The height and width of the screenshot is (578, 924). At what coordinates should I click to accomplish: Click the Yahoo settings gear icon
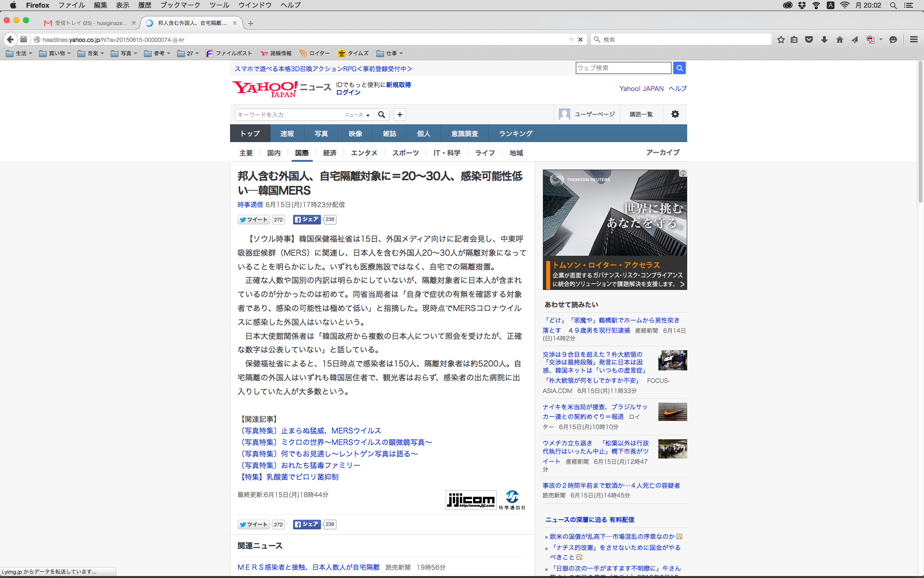click(675, 114)
